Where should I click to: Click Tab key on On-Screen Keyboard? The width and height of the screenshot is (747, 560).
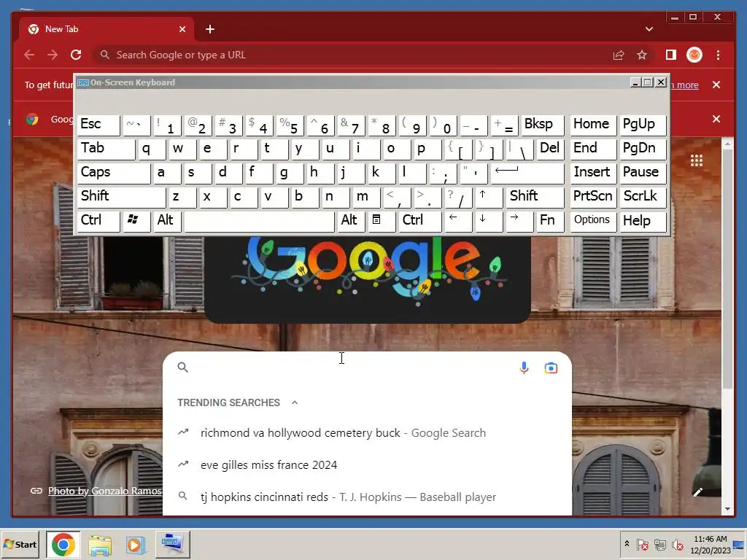[x=106, y=149]
